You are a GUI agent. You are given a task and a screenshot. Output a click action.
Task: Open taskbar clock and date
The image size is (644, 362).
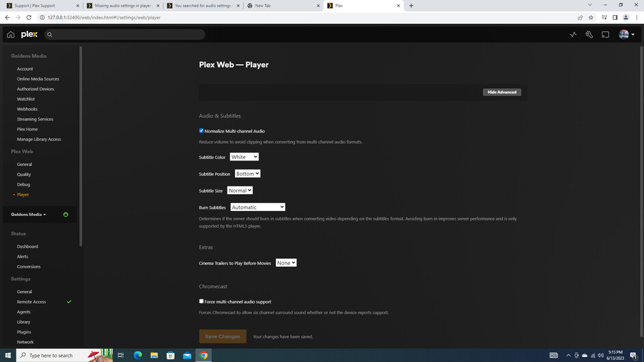pyautogui.click(x=615, y=355)
